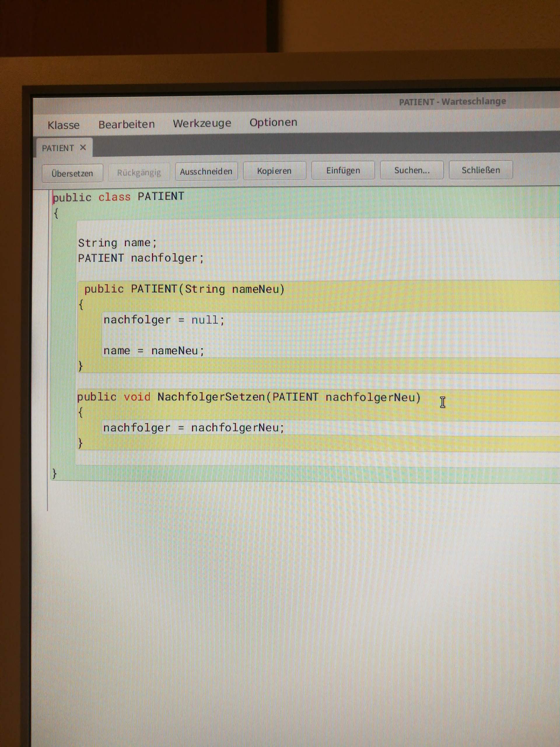Image resolution: width=560 pixels, height=747 pixels.
Task: Open the Optionen menu
Action: click(x=273, y=122)
